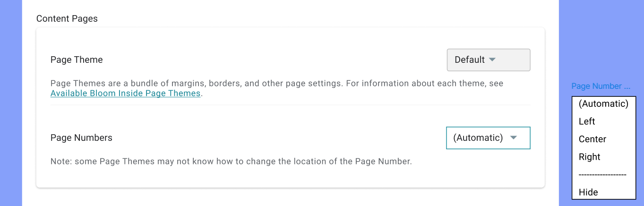The image size is (644, 206).
Task: Choose Center from the options list
Action: click(592, 139)
